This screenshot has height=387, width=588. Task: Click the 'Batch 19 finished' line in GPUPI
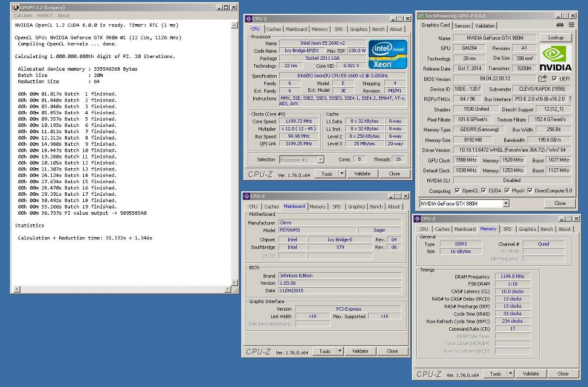point(67,207)
